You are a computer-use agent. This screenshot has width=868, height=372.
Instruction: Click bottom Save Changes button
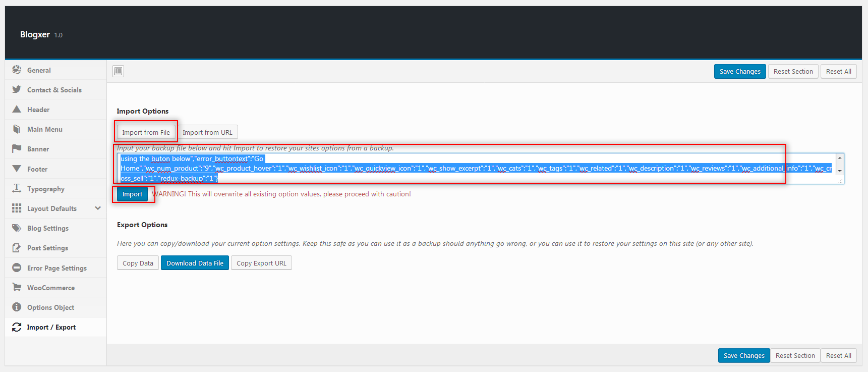pos(744,355)
